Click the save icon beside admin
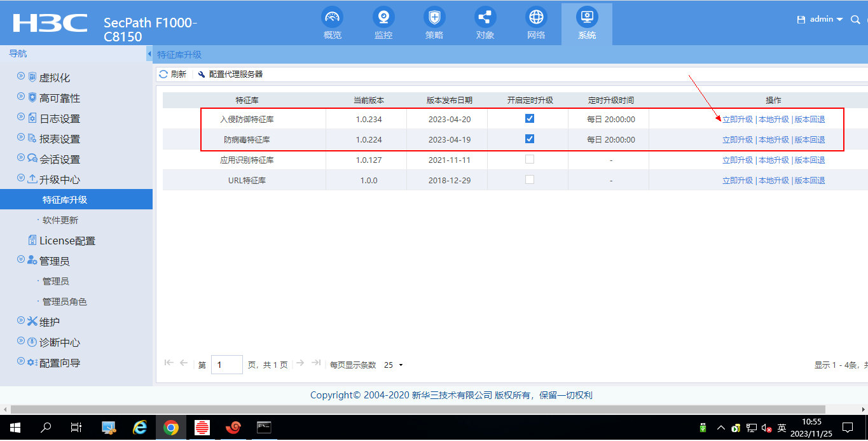868x441 pixels. [801, 20]
